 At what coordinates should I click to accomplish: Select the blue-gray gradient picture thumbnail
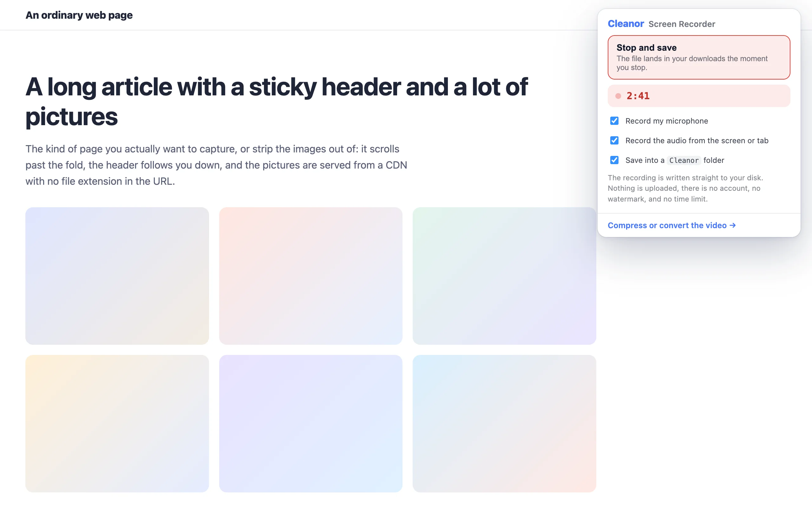[x=117, y=276]
